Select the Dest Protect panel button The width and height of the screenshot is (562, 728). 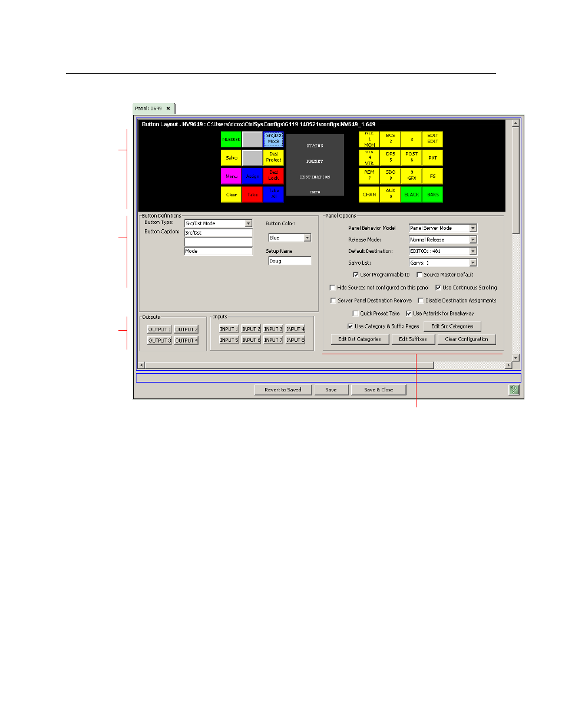coord(273,157)
